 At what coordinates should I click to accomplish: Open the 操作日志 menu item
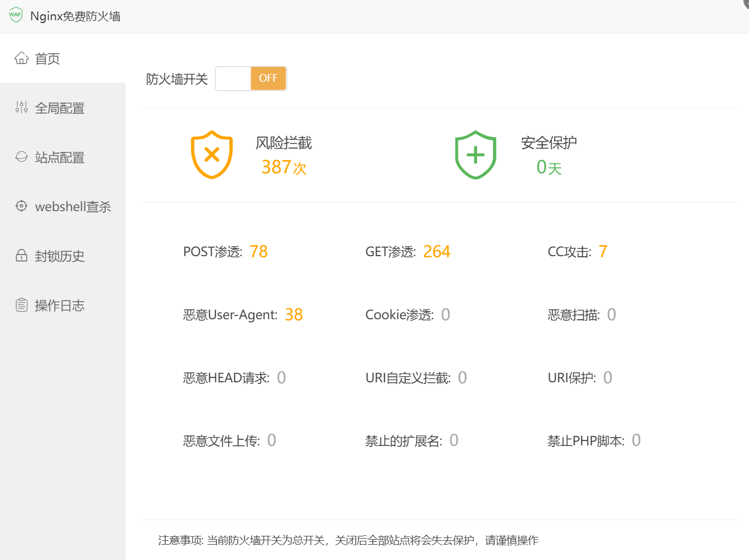pos(63,305)
